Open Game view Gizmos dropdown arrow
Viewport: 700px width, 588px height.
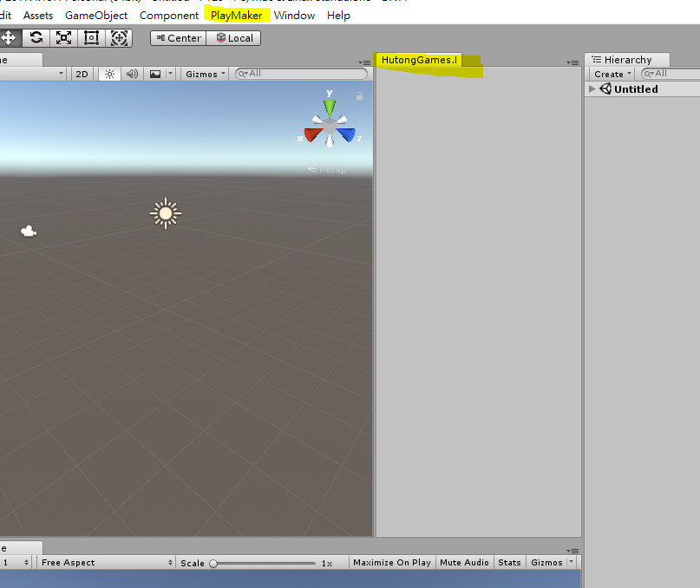click(x=572, y=562)
